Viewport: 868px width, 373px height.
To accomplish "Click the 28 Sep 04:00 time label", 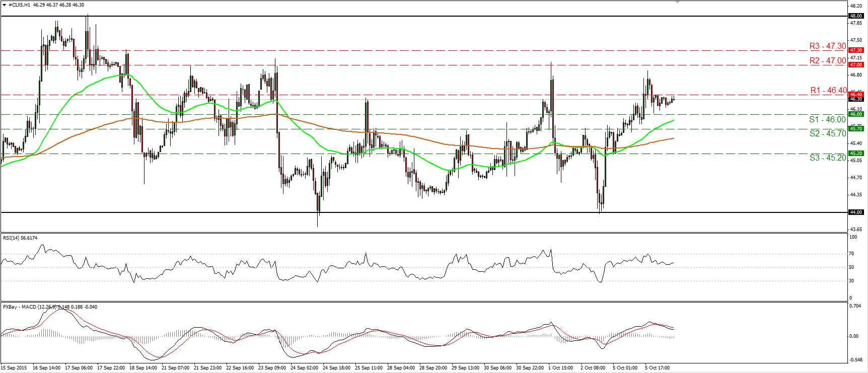I will coord(401,368).
